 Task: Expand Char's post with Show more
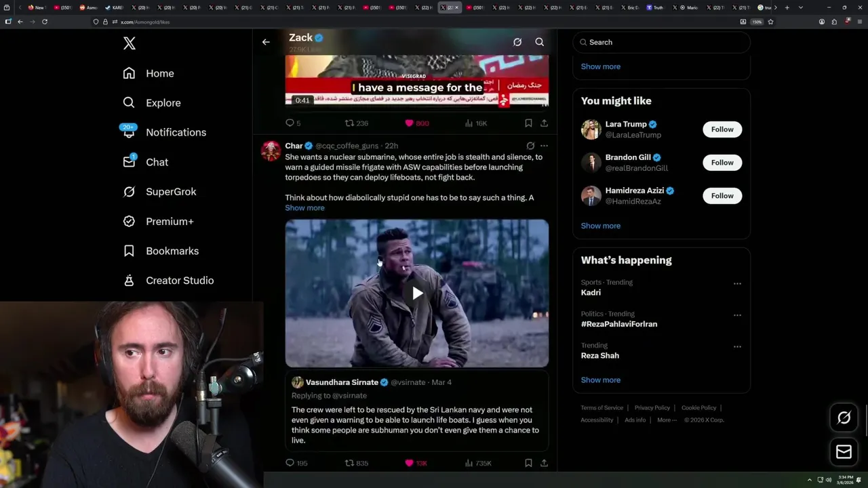[304, 207]
